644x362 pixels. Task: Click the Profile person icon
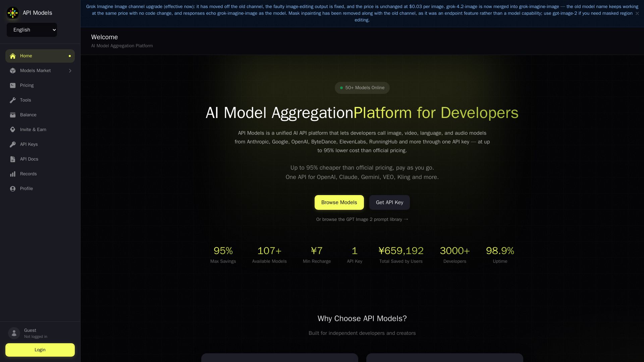tap(13, 189)
